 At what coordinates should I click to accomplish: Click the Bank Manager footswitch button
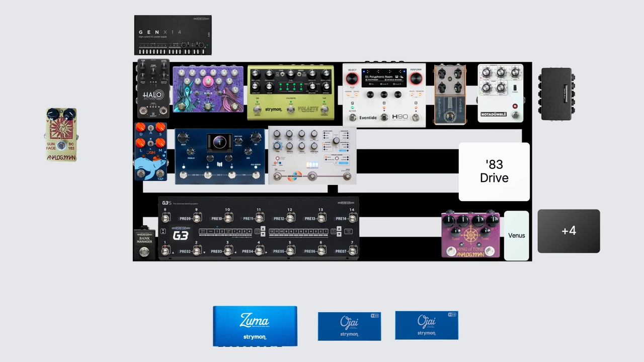[144, 251]
